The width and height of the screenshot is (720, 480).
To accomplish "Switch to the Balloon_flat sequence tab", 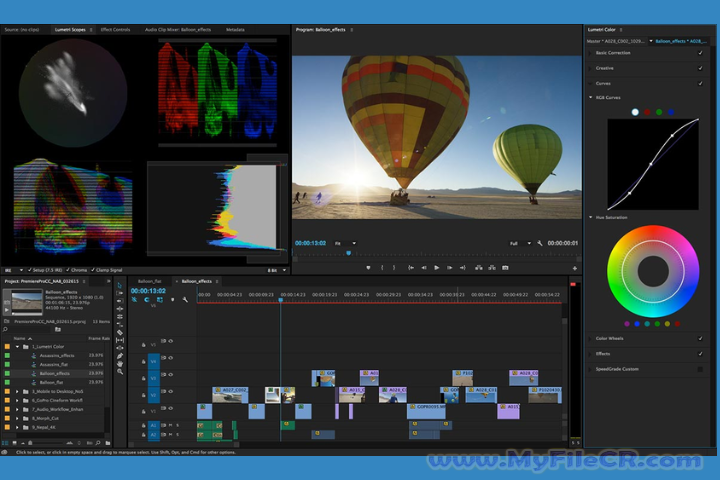I will tap(150, 281).
